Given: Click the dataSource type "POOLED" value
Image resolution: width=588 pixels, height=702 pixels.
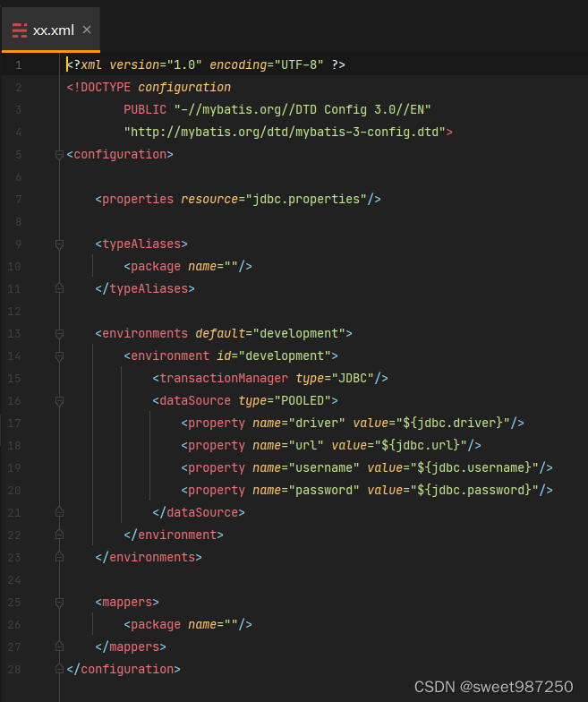Looking at the screenshot, I should [x=303, y=401].
